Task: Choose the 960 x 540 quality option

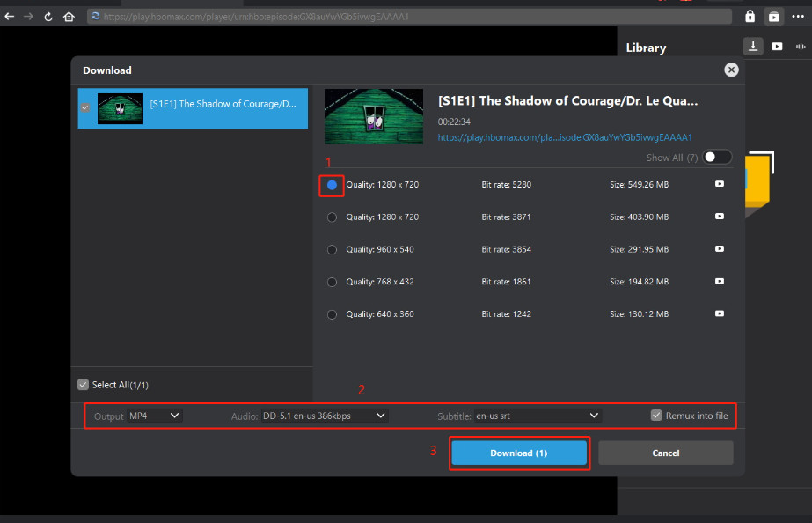Action: pos(332,250)
